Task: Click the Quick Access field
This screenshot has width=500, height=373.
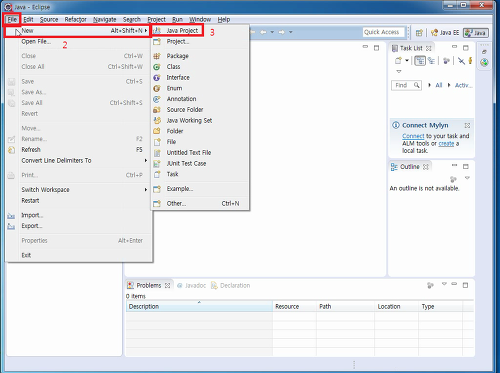Action: pos(383,32)
